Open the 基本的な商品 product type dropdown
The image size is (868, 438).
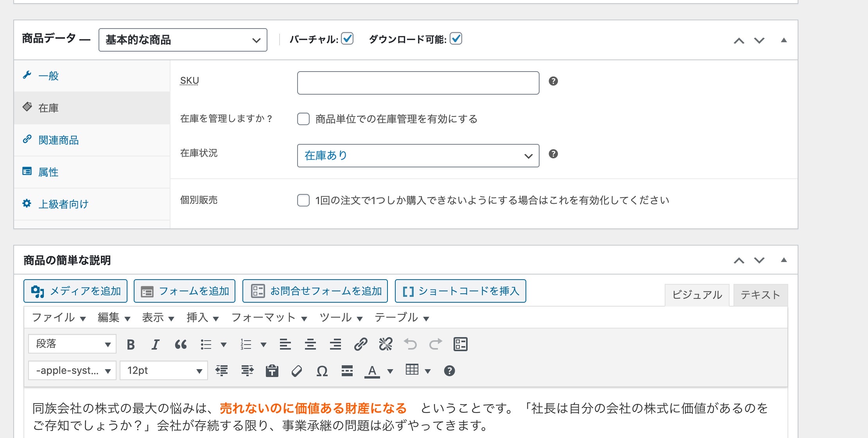(183, 40)
